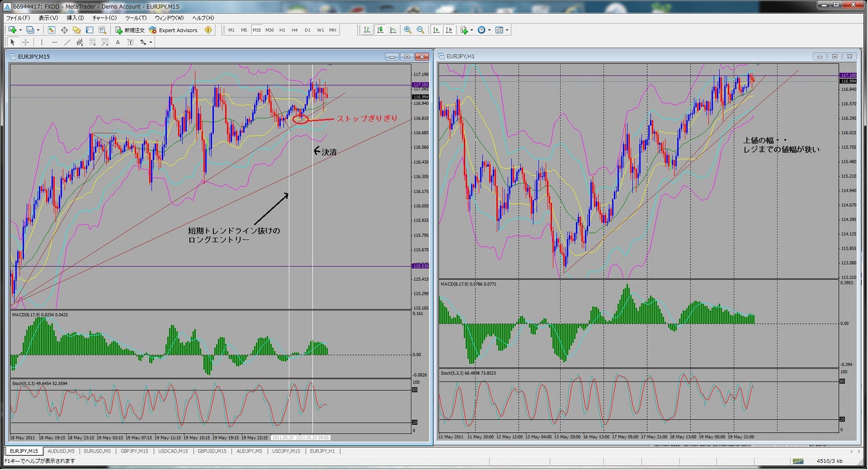
Task: Expand the Profiles dropdown arrow
Action: (x=38, y=30)
